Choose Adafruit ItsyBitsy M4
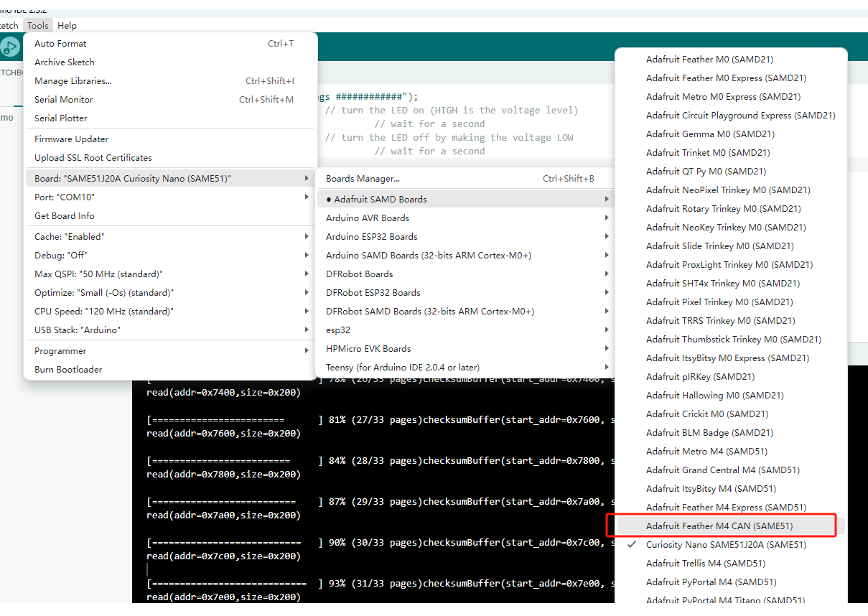868x616 pixels. (x=731, y=489)
